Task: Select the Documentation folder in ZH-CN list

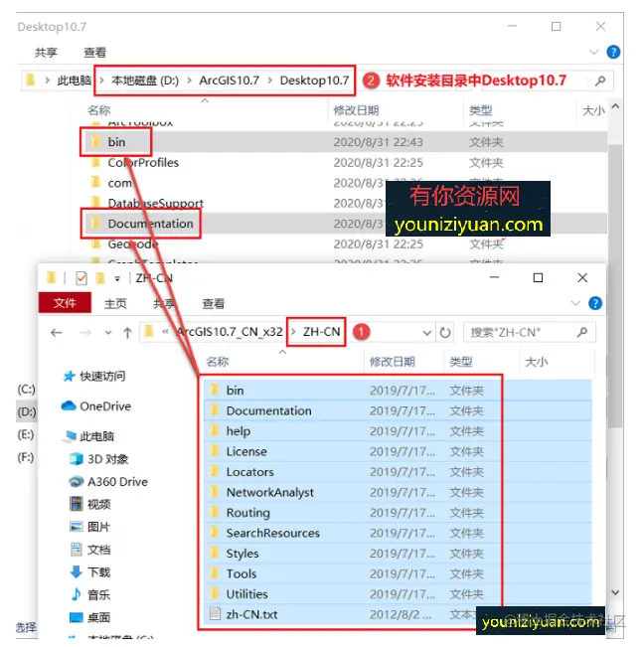Action: pos(398,410)
